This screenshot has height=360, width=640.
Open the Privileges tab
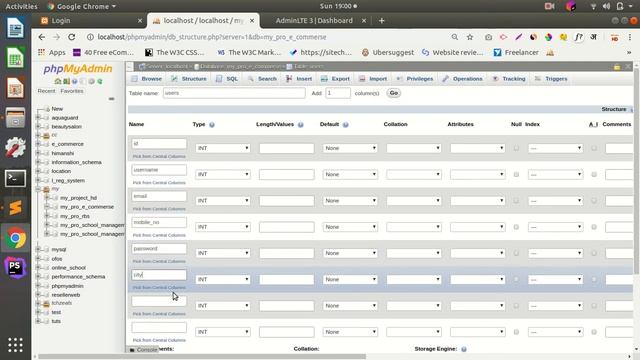tap(415, 79)
